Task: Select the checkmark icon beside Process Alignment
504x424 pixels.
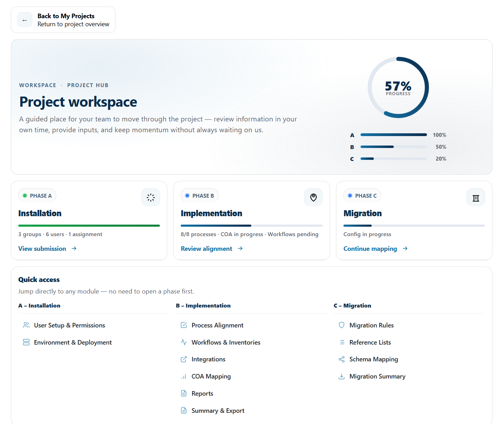Action: point(184,325)
